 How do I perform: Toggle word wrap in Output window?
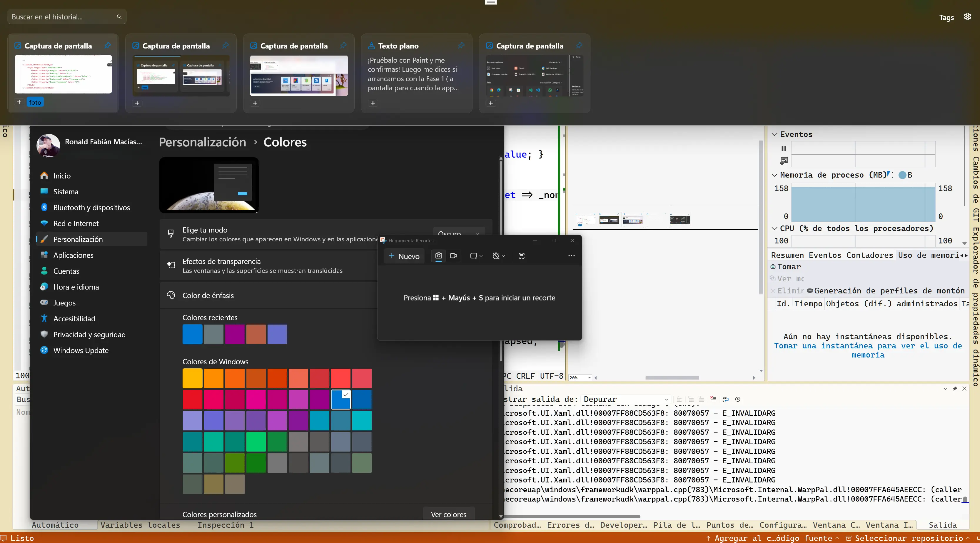tap(725, 399)
